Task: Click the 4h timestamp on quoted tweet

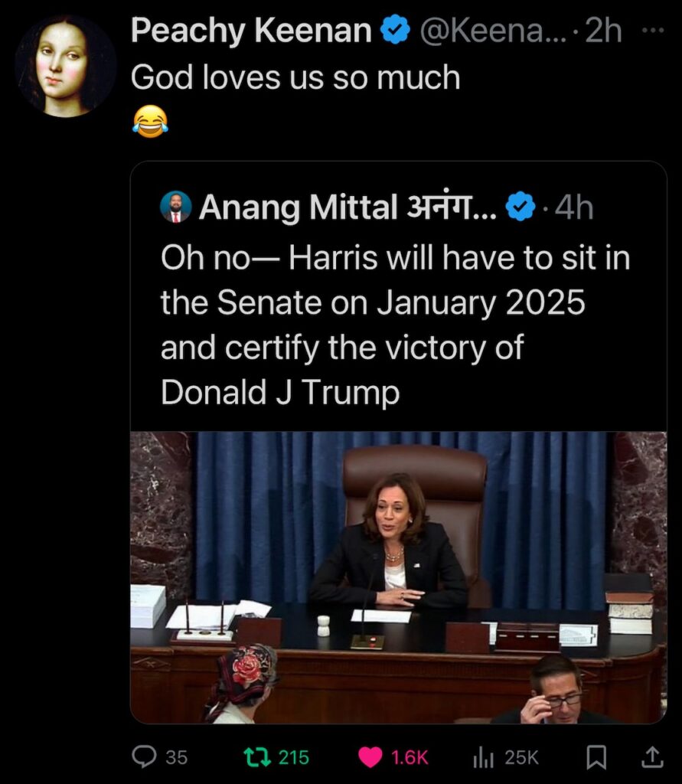Action: pos(574,207)
